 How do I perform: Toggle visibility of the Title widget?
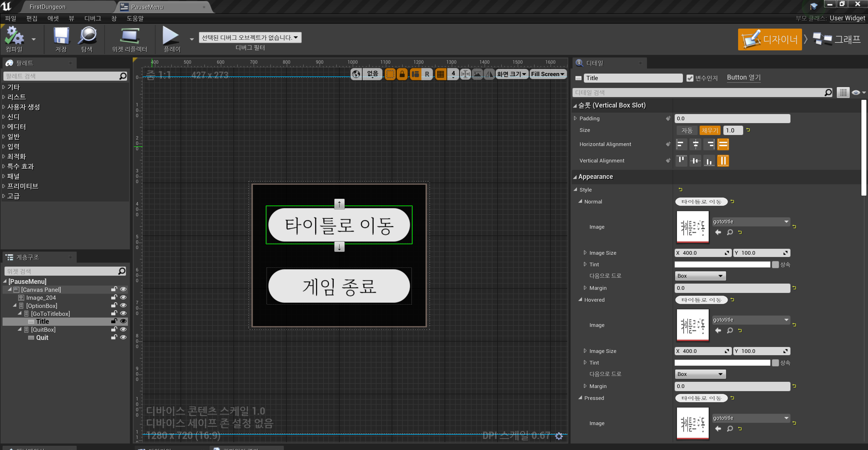point(123,321)
